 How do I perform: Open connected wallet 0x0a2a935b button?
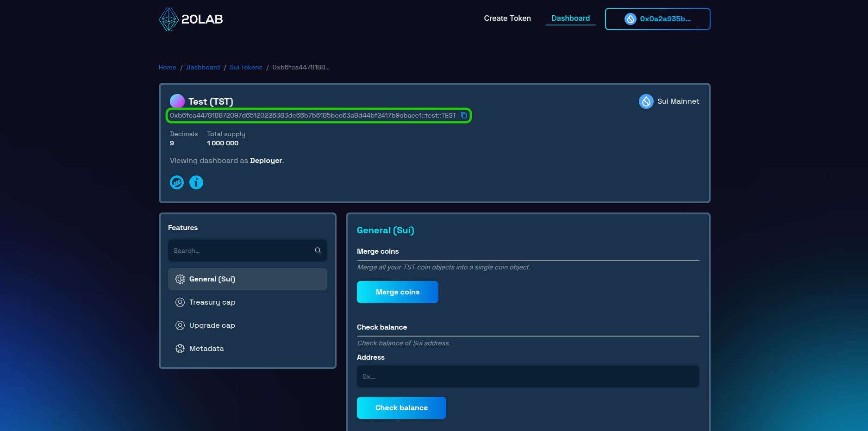click(x=658, y=19)
